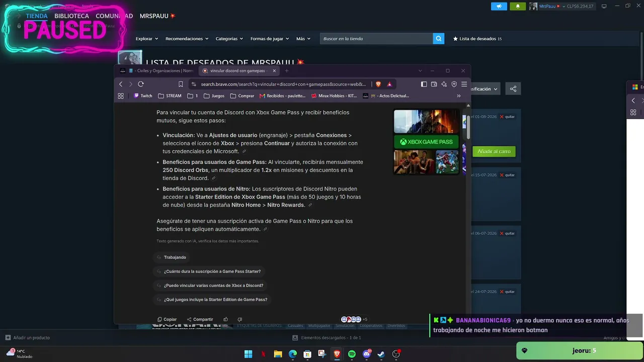Viewport: 644px width, 362px height.
Task: Copy the AI answer with Copiar
Action: [x=167, y=319]
